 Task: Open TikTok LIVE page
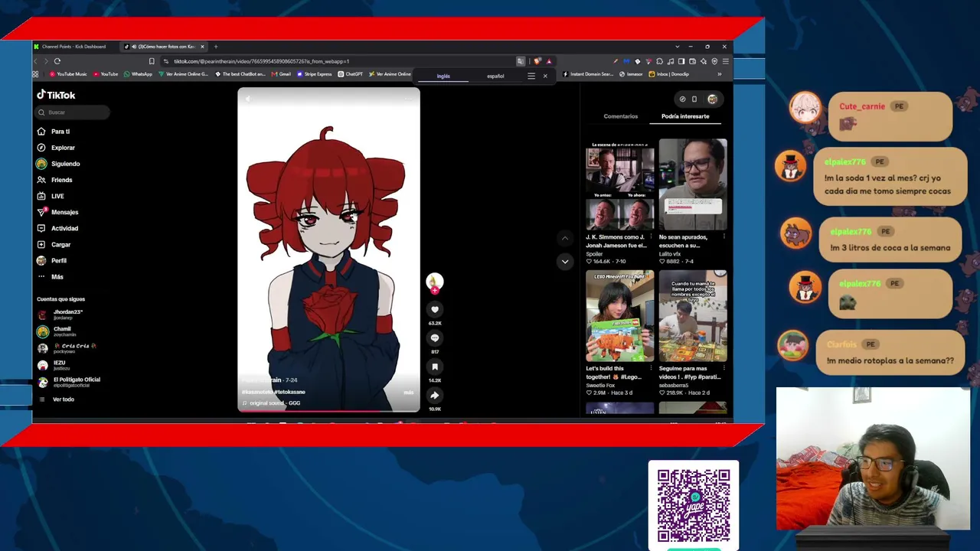coord(51,196)
